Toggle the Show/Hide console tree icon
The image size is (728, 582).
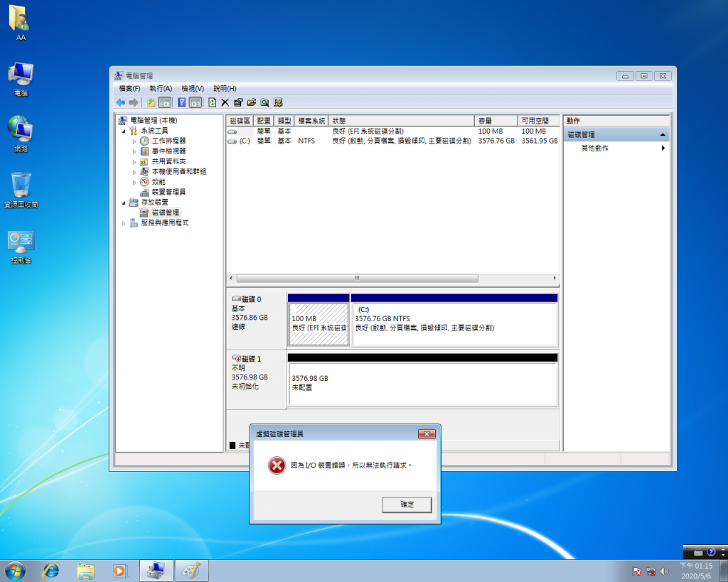tap(165, 102)
